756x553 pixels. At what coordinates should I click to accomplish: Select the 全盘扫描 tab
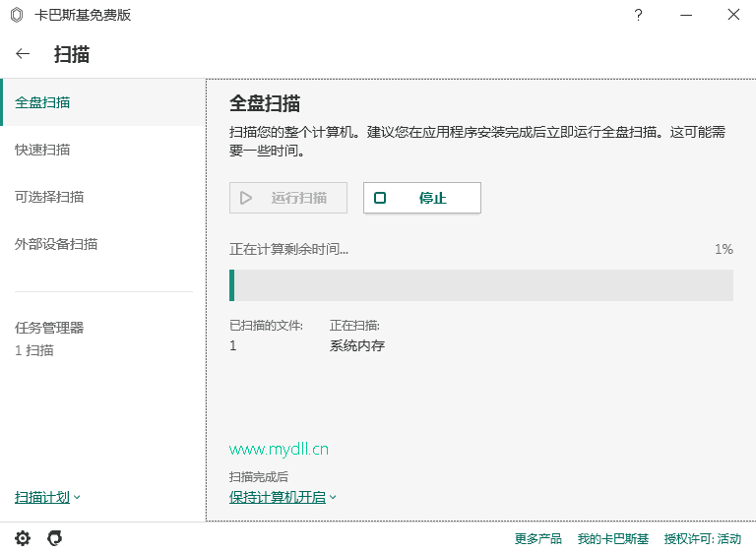click(x=102, y=102)
